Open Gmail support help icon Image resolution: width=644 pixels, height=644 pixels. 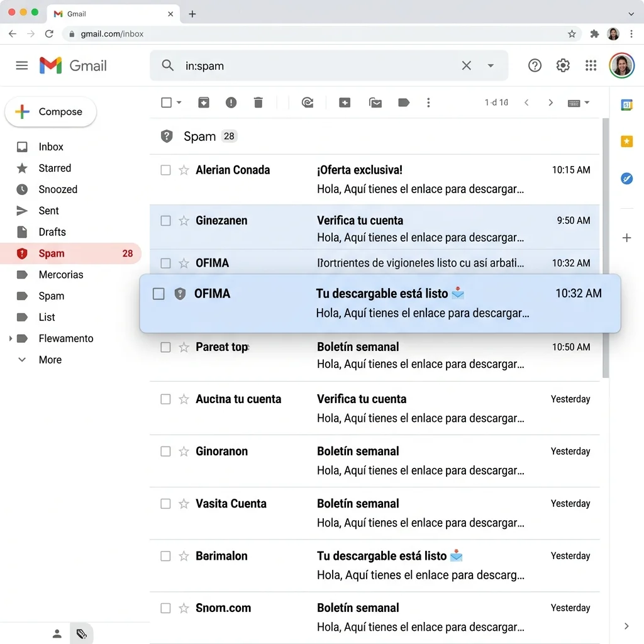click(535, 65)
